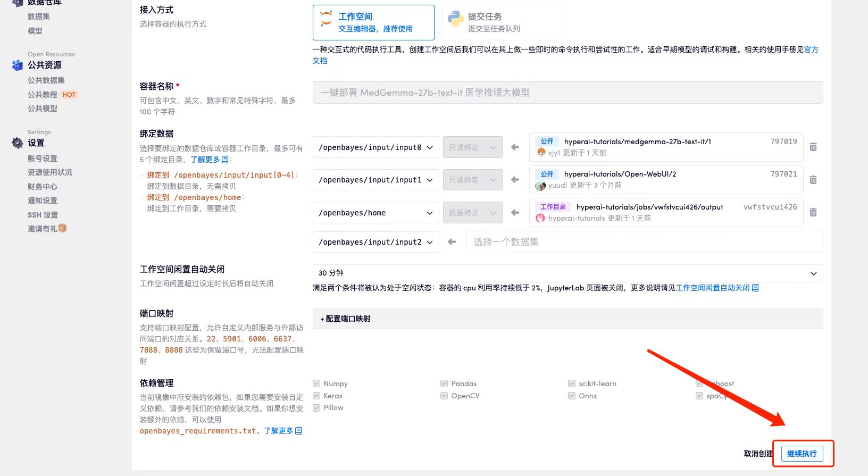Click trash icon for Open-WebUI/2 binding
Screen dimensions: 868x476
(x=813, y=180)
